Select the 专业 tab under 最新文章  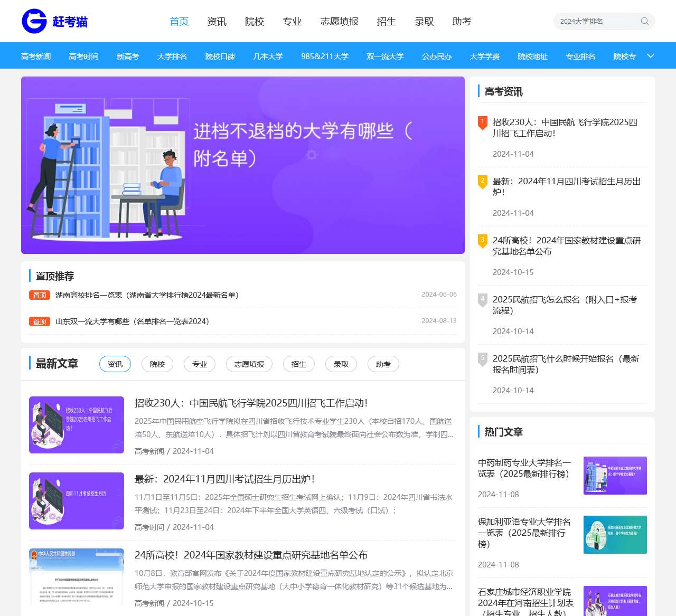(x=200, y=364)
